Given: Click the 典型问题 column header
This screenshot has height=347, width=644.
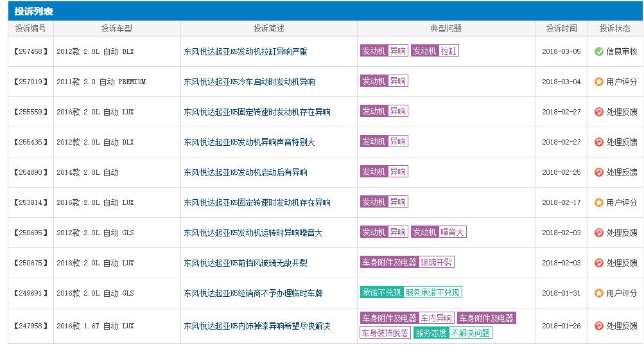Looking at the screenshot, I should point(446,28).
